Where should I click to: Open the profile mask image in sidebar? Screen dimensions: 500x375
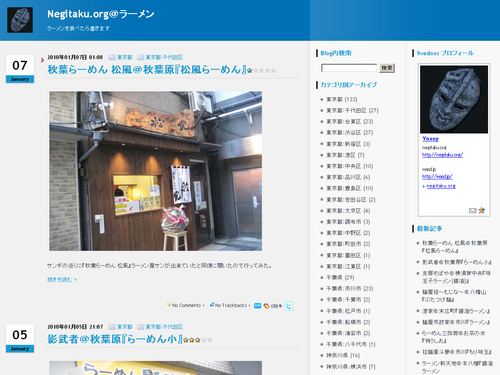(x=454, y=99)
